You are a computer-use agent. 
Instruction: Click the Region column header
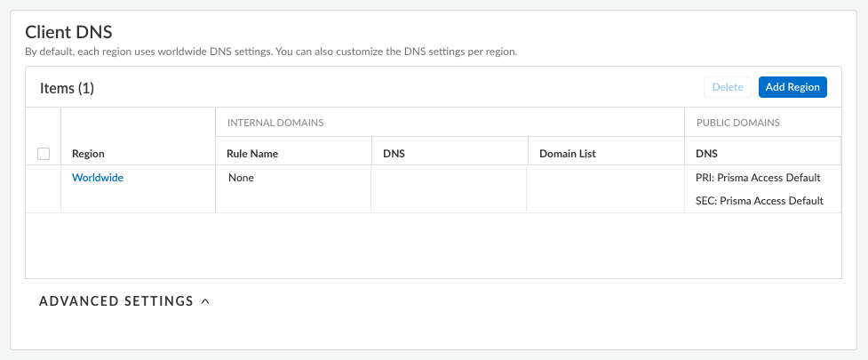[88, 154]
